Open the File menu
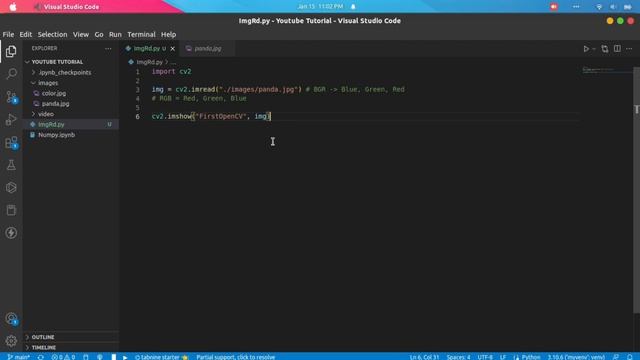640x360 pixels. pos(8,35)
